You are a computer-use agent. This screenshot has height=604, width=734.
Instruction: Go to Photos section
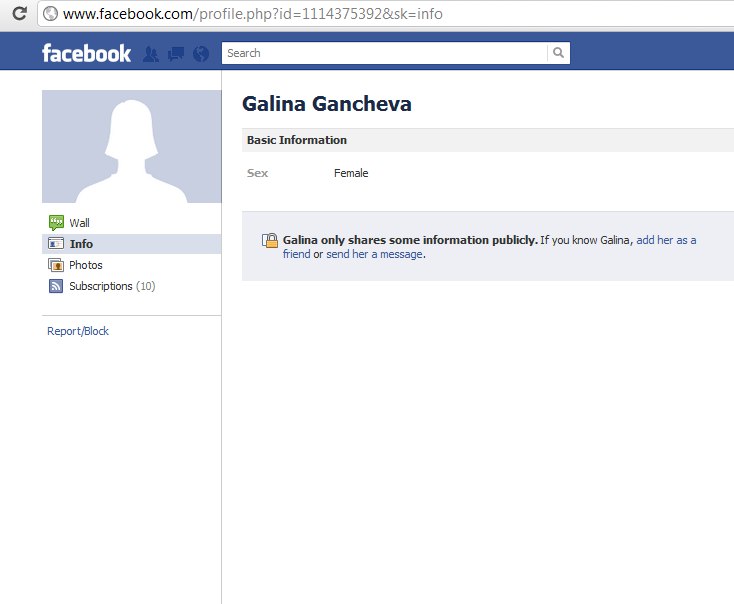85,265
